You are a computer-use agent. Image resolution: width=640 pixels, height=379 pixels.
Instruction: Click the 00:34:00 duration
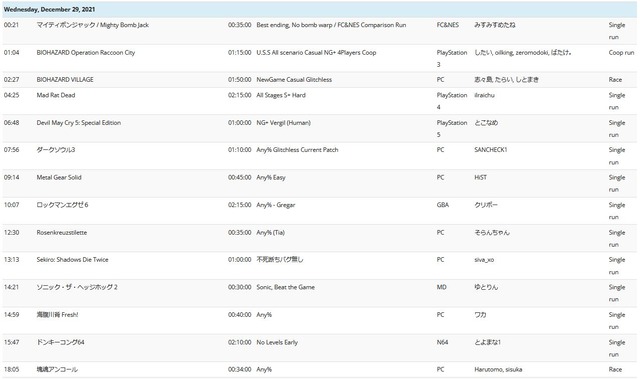[240, 369]
